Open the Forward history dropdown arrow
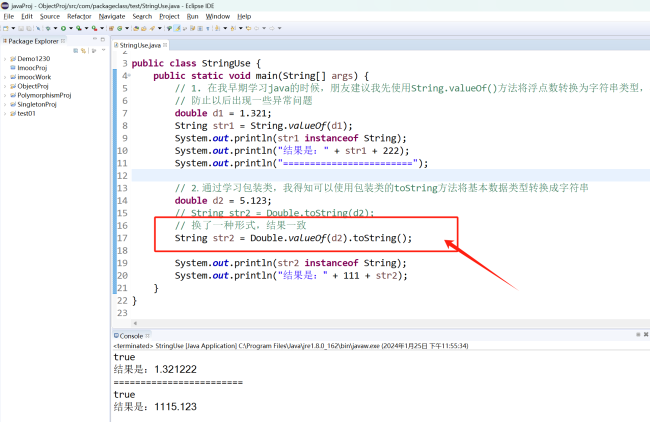The height and width of the screenshot is (422, 650). pos(279,28)
